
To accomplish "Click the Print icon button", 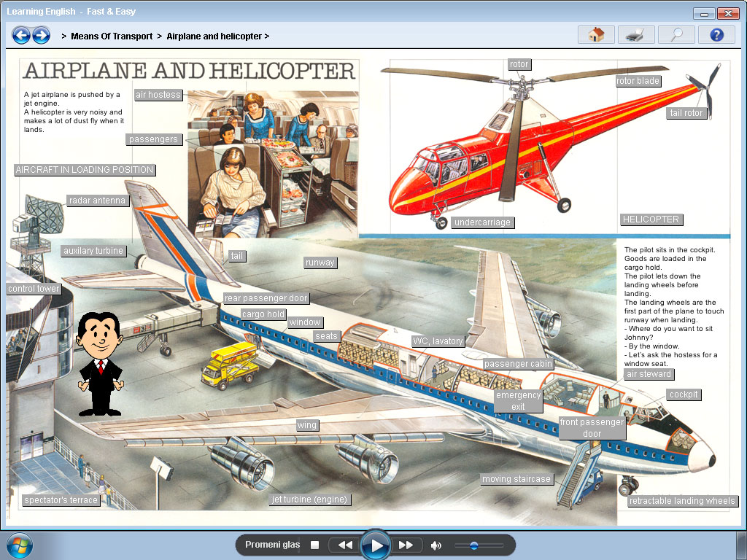I will pyautogui.click(x=636, y=35).
